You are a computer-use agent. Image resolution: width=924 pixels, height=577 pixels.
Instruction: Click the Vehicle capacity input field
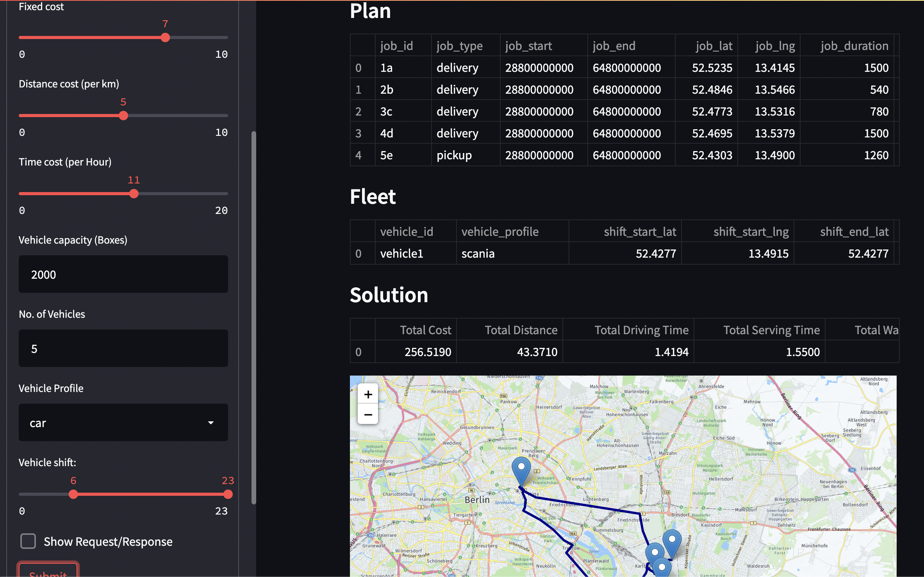coord(123,274)
